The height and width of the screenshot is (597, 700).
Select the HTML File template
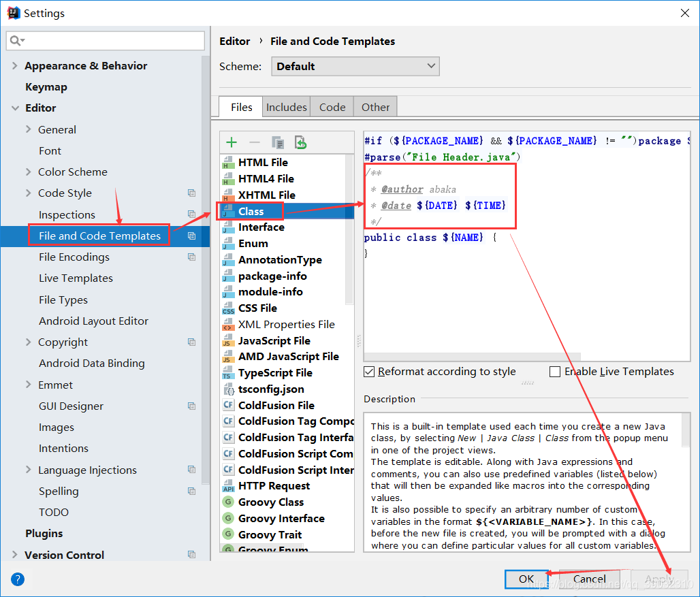287,163
